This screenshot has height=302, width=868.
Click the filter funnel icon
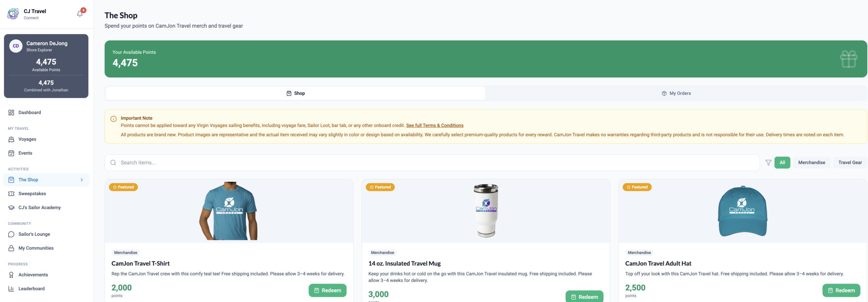[768, 163]
